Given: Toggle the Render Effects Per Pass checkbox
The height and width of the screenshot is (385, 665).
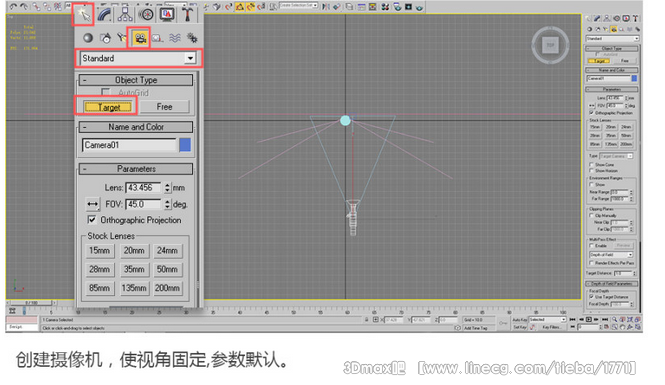Looking at the screenshot, I should coord(591,263).
